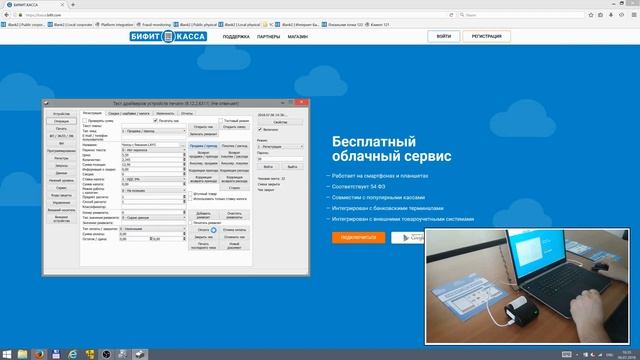Open the Сервис section in left panel
Image resolution: width=640 pixels, height=360 pixels.
(x=61, y=188)
